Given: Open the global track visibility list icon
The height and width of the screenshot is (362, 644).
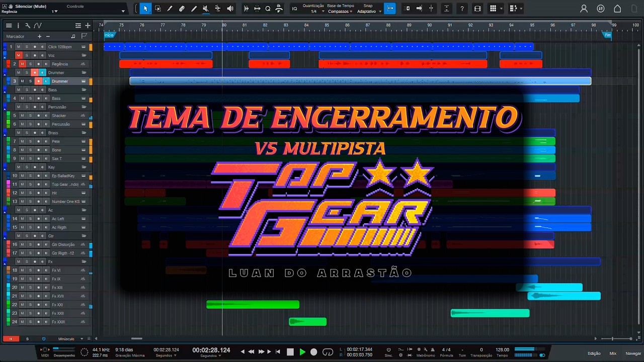Looking at the screenshot, I should click(78, 26).
